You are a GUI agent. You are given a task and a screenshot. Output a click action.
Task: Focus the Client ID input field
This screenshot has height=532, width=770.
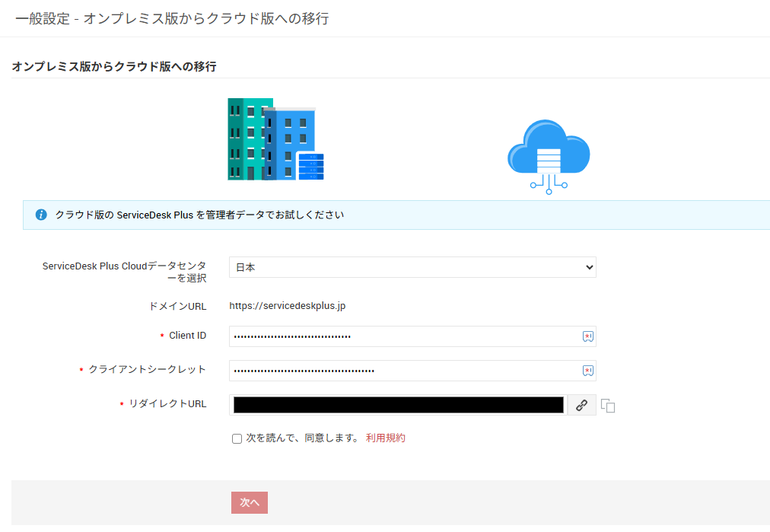(x=412, y=336)
